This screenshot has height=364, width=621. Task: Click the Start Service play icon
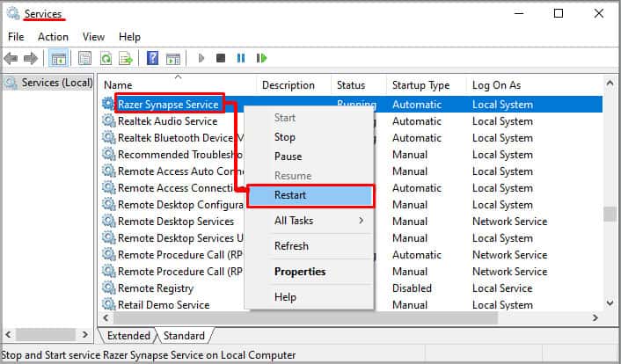[x=201, y=59]
